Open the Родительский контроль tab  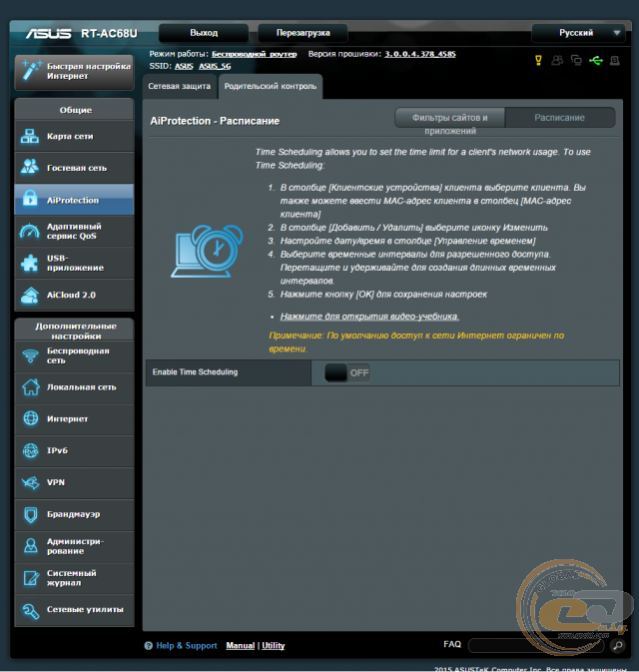271,86
